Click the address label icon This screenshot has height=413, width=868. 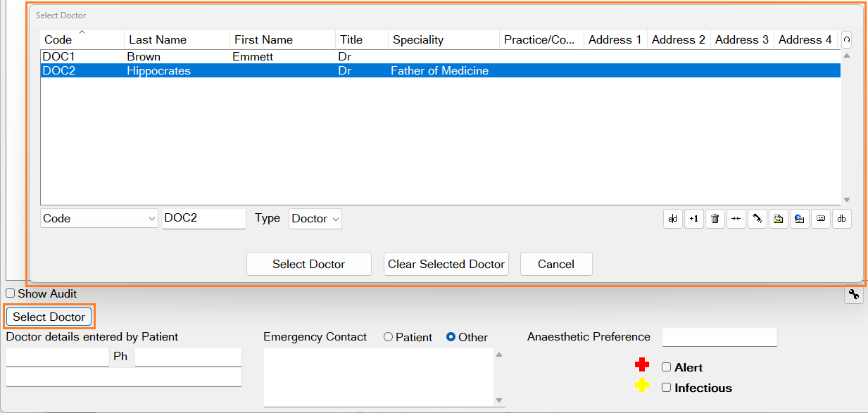[x=820, y=219]
